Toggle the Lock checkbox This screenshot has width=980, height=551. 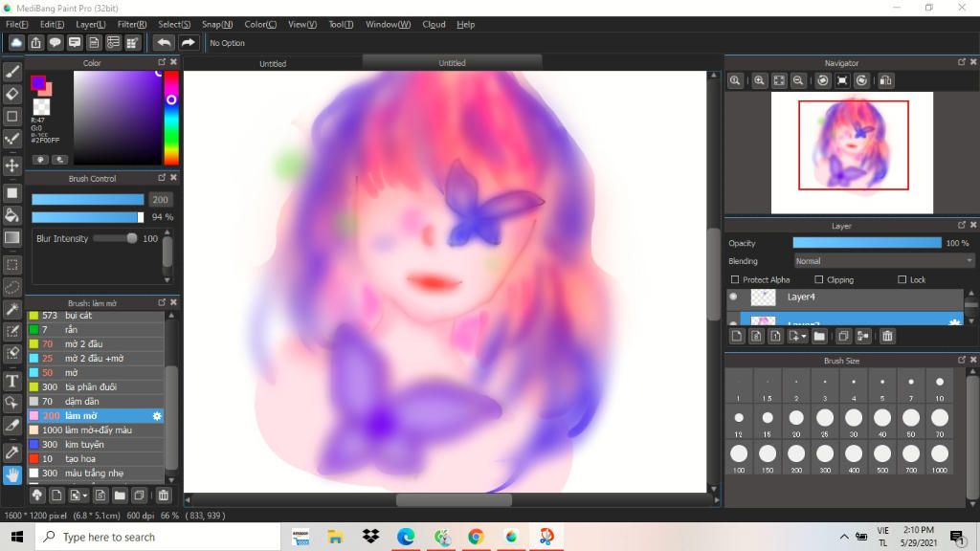[x=902, y=280]
